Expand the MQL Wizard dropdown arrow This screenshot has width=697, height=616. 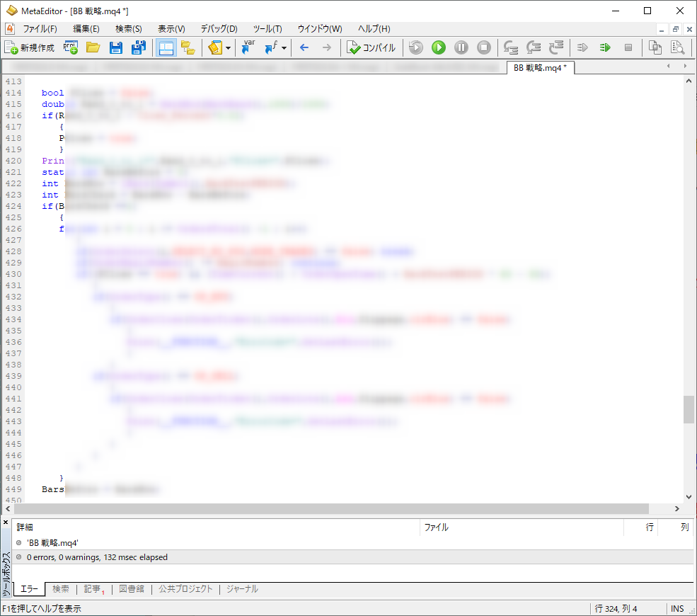coord(228,48)
